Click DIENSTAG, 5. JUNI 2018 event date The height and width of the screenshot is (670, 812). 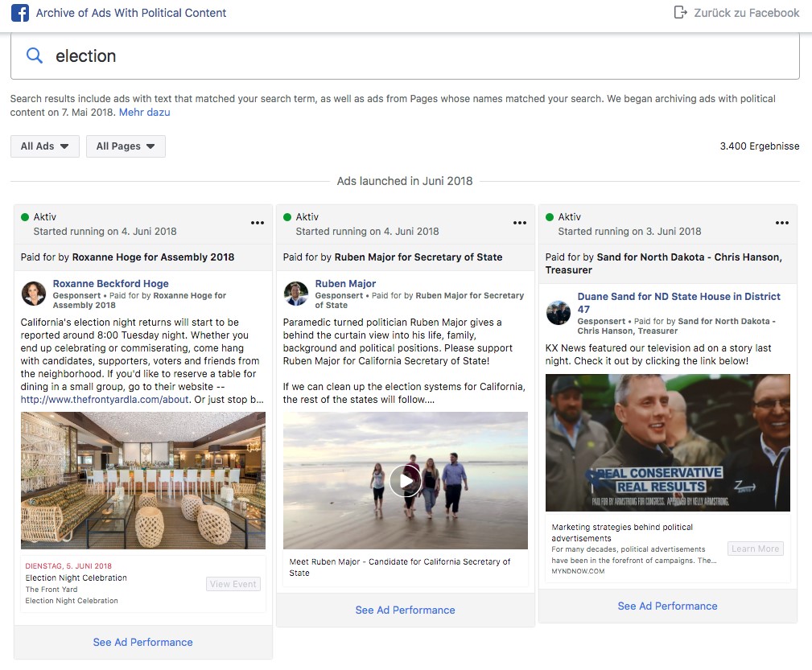(68, 566)
